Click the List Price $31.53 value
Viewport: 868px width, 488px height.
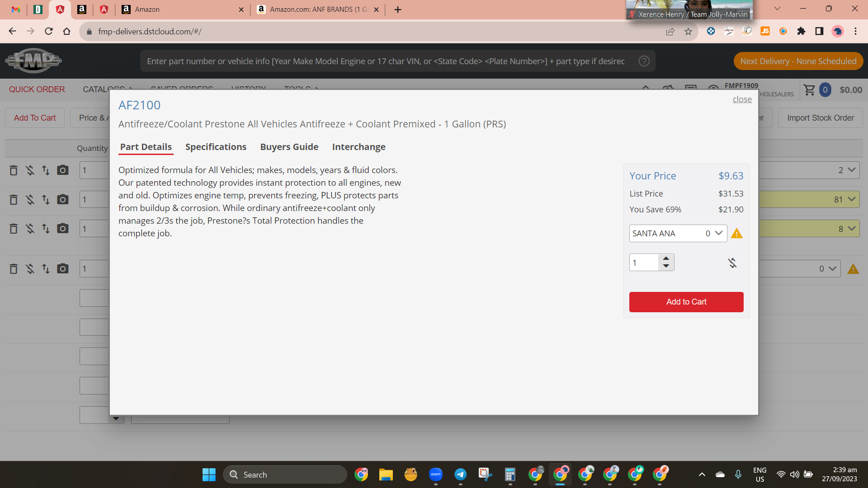click(731, 194)
